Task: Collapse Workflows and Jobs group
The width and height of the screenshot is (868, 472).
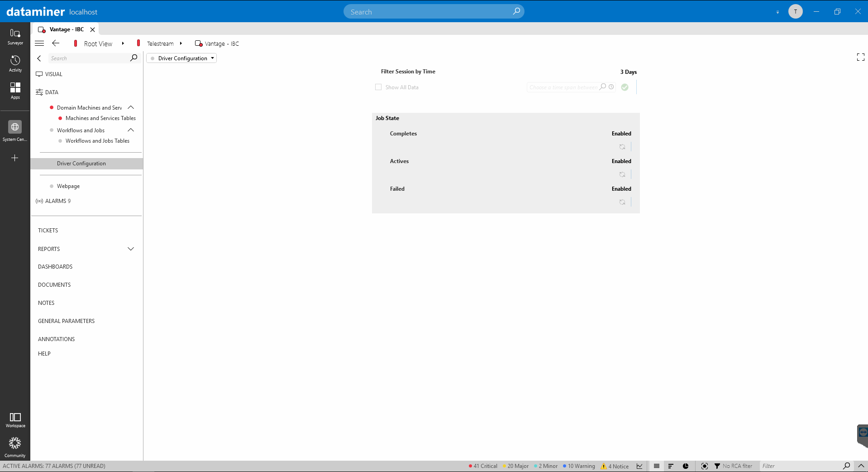Action: tap(131, 130)
